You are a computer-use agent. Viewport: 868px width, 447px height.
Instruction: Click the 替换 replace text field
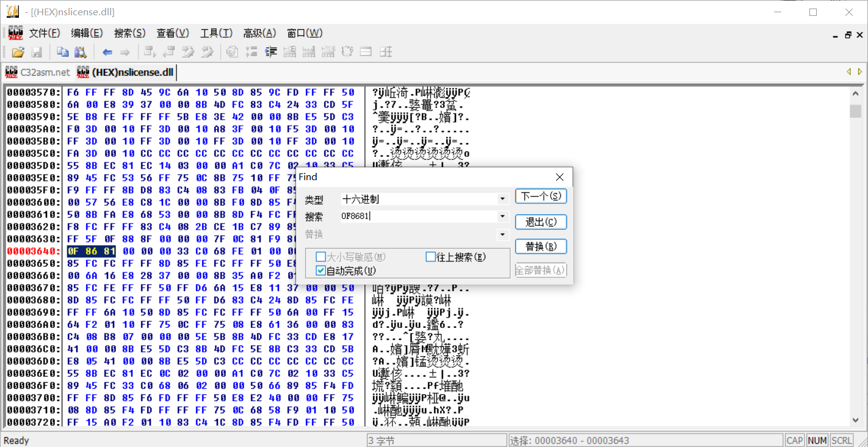coord(419,234)
